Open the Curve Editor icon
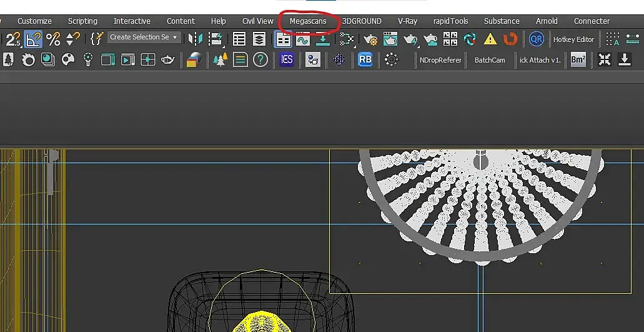Screen dimensions: 644x332 303,39
